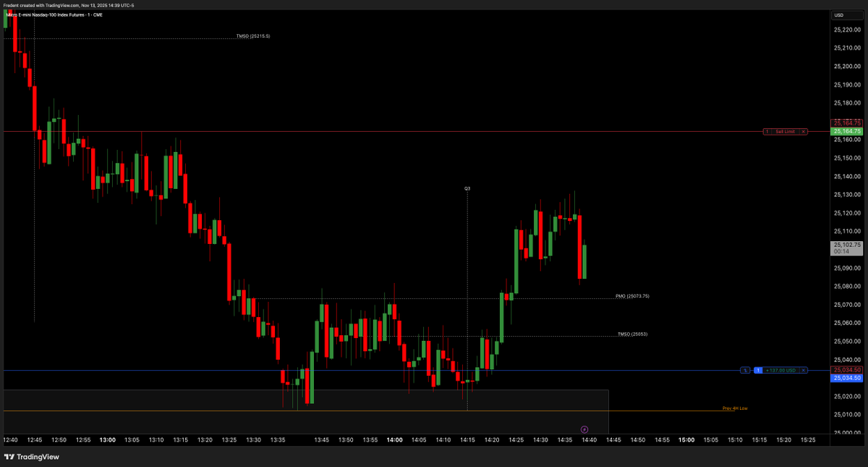Select the TMSO (25053) level label
This screenshot has width=868, height=467.
point(632,335)
